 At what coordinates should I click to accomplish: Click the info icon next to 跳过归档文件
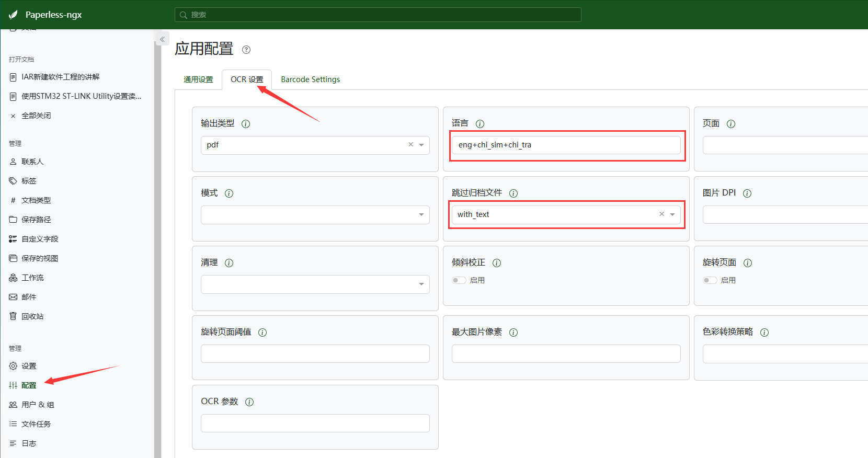pos(513,193)
